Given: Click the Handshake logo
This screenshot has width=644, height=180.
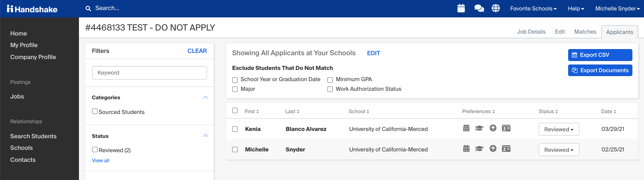Looking at the screenshot, I should pyautogui.click(x=32, y=9).
